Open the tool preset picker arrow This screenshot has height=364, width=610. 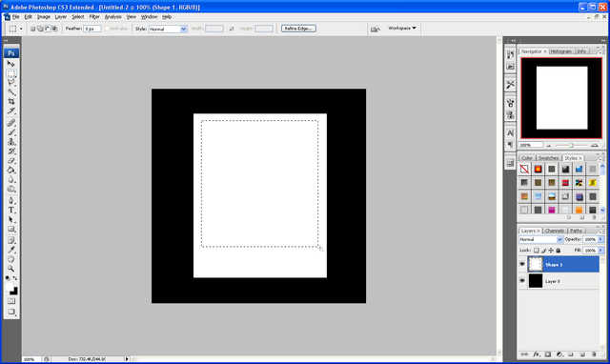pyautogui.click(x=21, y=29)
